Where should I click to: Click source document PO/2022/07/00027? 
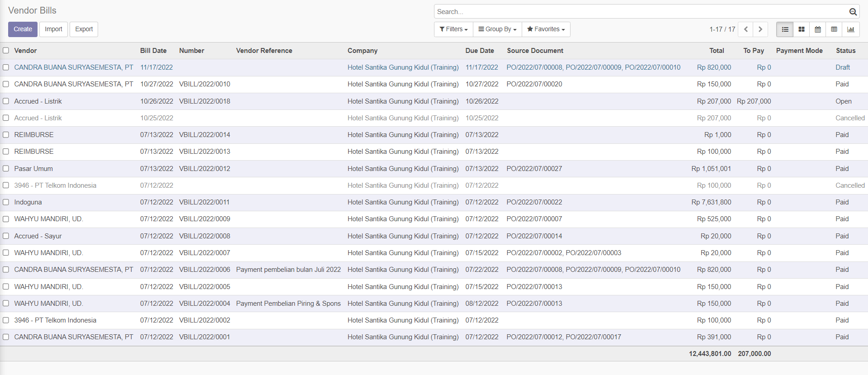[534, 169]
